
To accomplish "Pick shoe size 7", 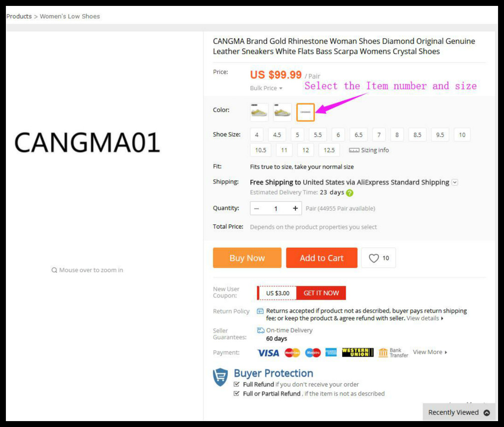I will [379, 135].
